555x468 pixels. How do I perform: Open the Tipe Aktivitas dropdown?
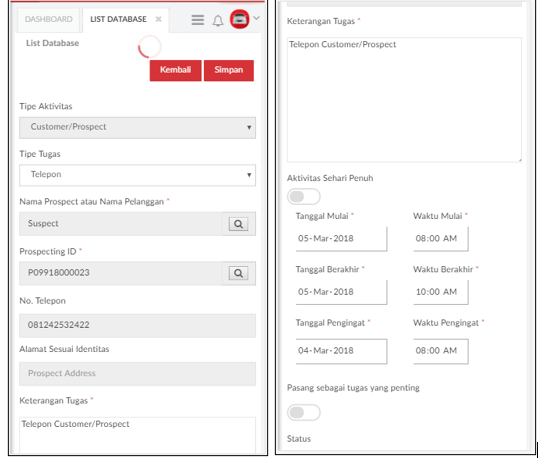click(x=137, y=127)
